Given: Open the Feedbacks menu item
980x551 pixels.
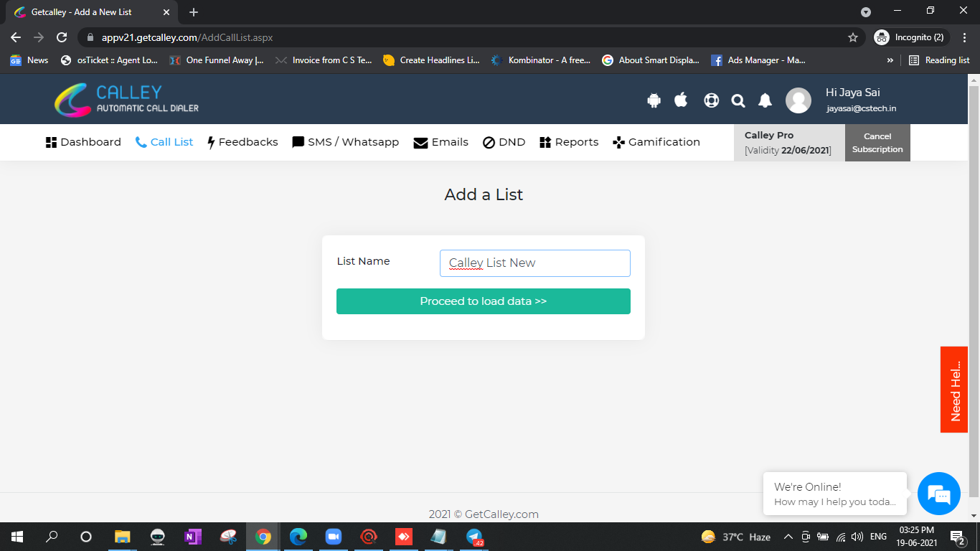Looking at the screenshot, I should tap(242, 142).
